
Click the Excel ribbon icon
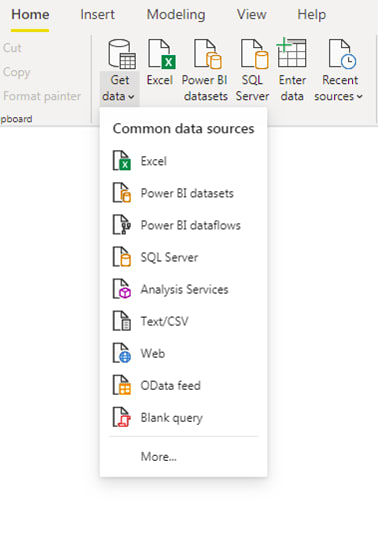point(162,54)
